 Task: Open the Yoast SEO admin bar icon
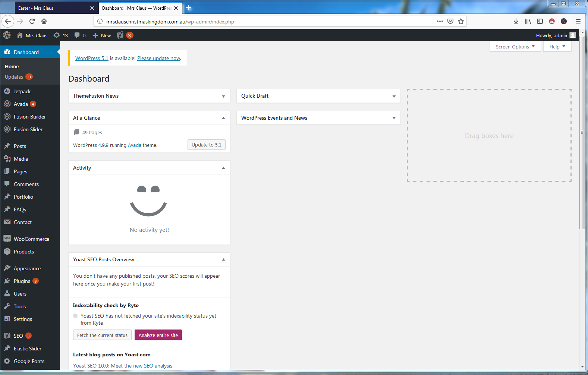[120, 35]
